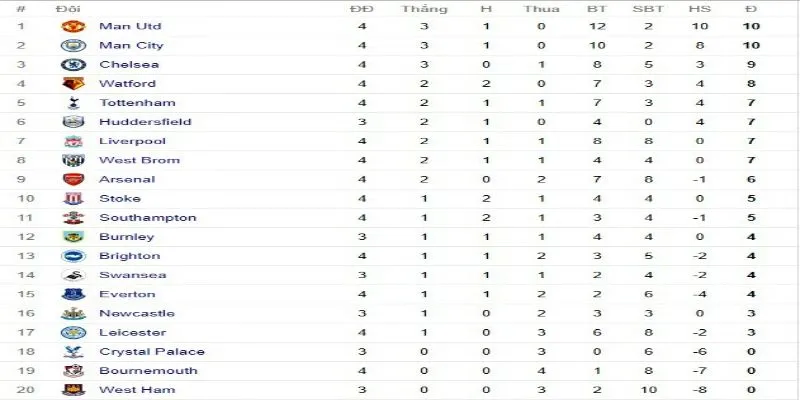
Task: Sort table by Thua column header
Action: pyautogui.click(x=541, y=8)
